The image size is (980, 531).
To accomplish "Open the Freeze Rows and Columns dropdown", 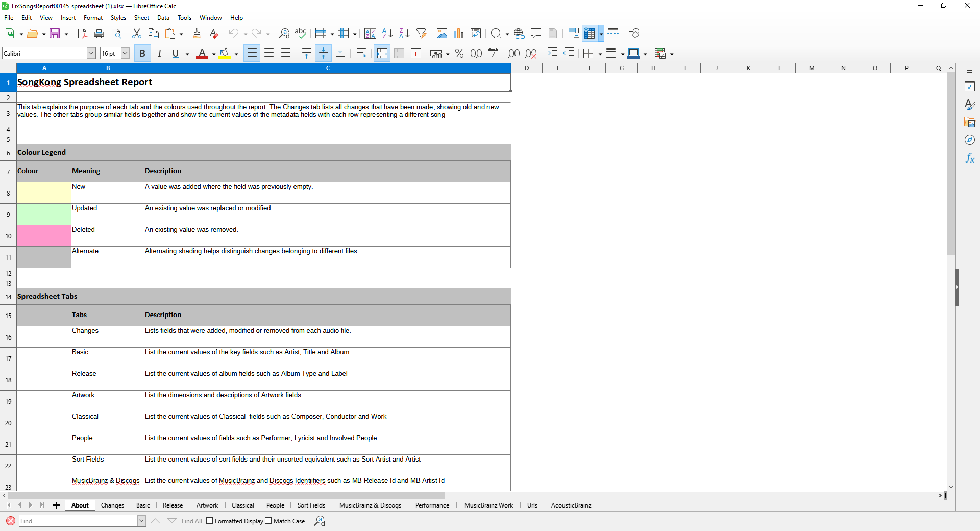I will [601, 34].
